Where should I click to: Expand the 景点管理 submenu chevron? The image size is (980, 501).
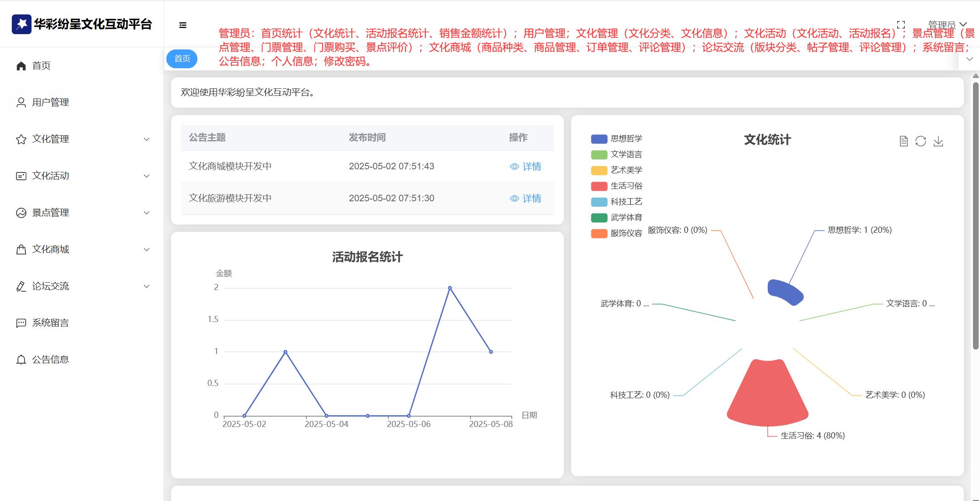coord(147,213)
